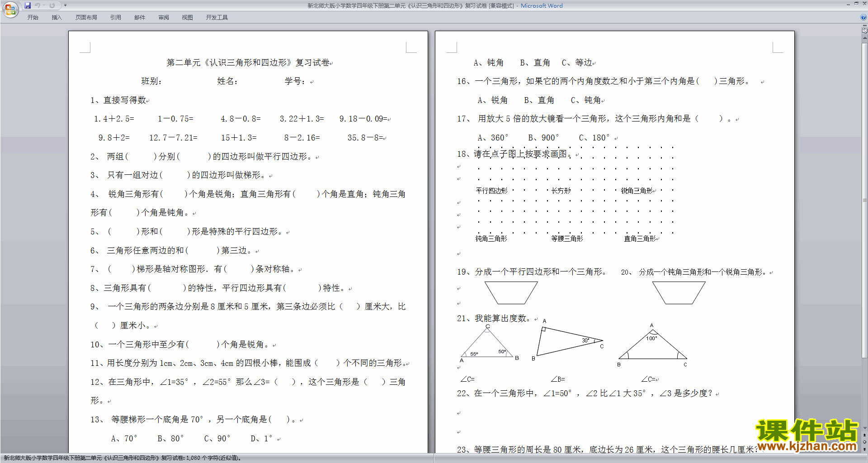This screenshot has height=463, width=868.
Task: Click the 平行四边形 label on dot grid
Action: coord(491,191)
